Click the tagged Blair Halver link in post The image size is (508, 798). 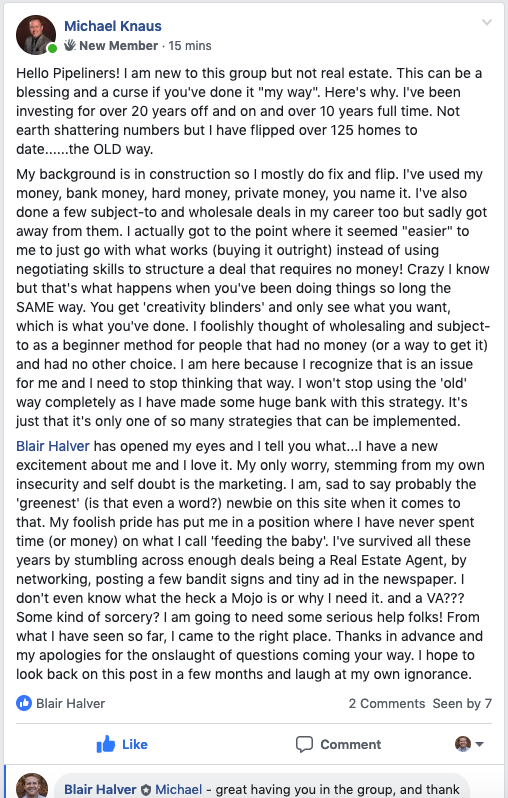[53, 446]
